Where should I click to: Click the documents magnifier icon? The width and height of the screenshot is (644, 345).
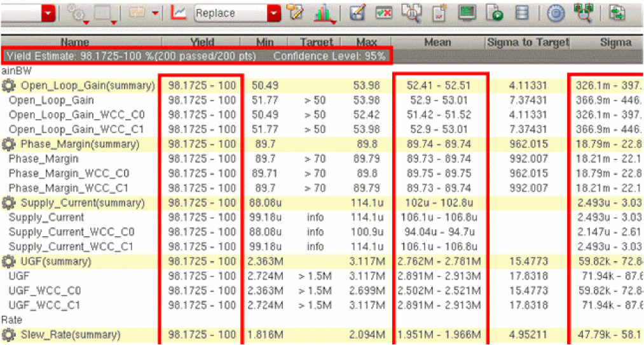411,13
